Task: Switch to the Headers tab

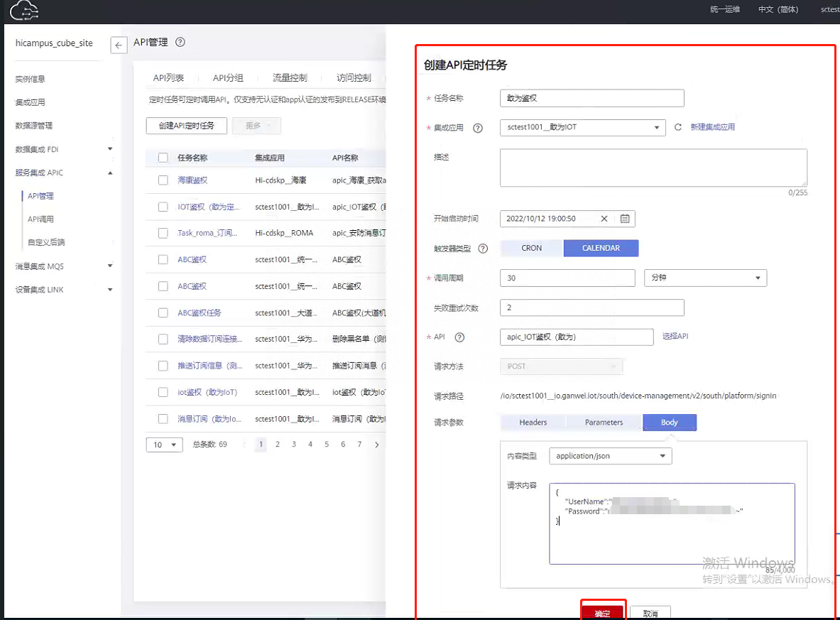Action: click(533, 423)
